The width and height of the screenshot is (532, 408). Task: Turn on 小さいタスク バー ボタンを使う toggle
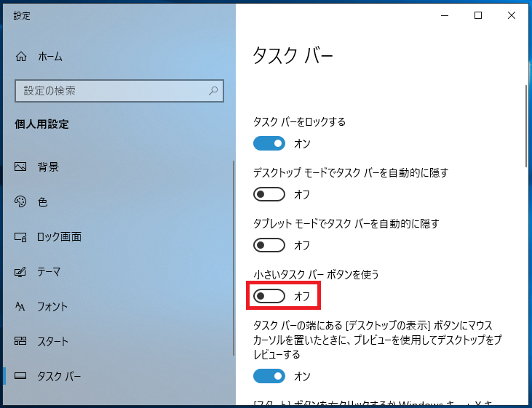(269, 296)
